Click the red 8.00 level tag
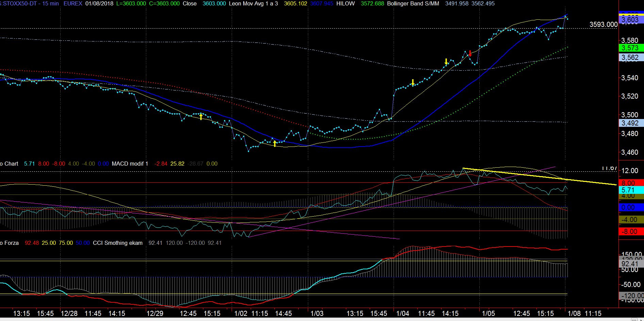 tap(631, 183)
